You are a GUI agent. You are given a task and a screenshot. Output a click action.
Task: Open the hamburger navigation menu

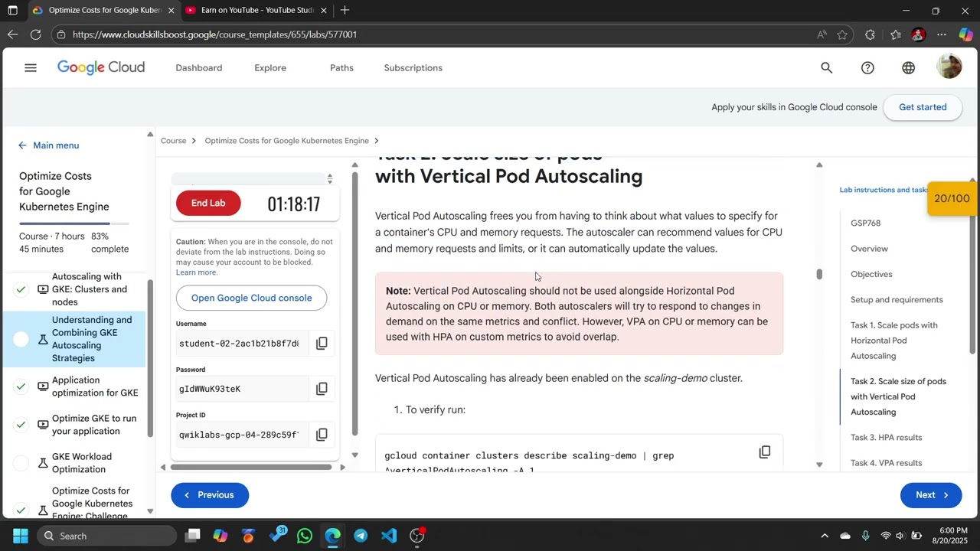coord(31,68)
